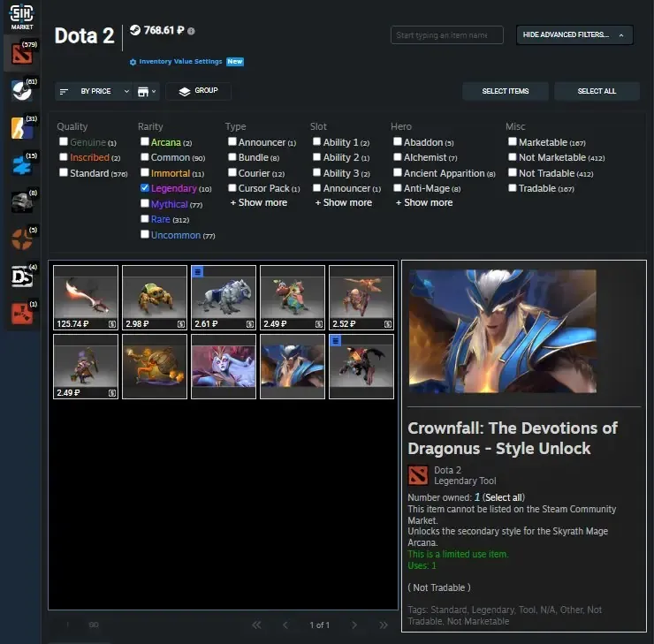Click the info icon next to 768.61 ₽
This screenshot has width=654, height=644.
pyautogui.click(x=191, y=31)
